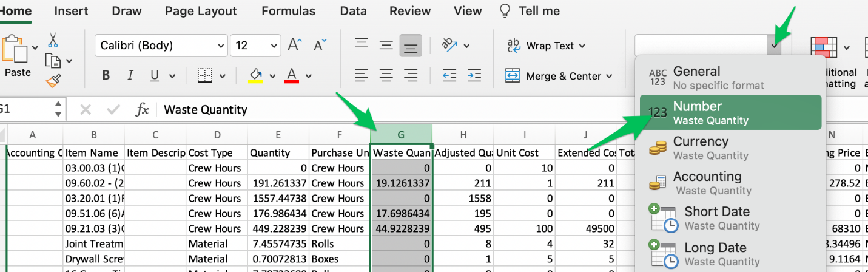Open the Copy options dropdown arrow

[69, 61]
